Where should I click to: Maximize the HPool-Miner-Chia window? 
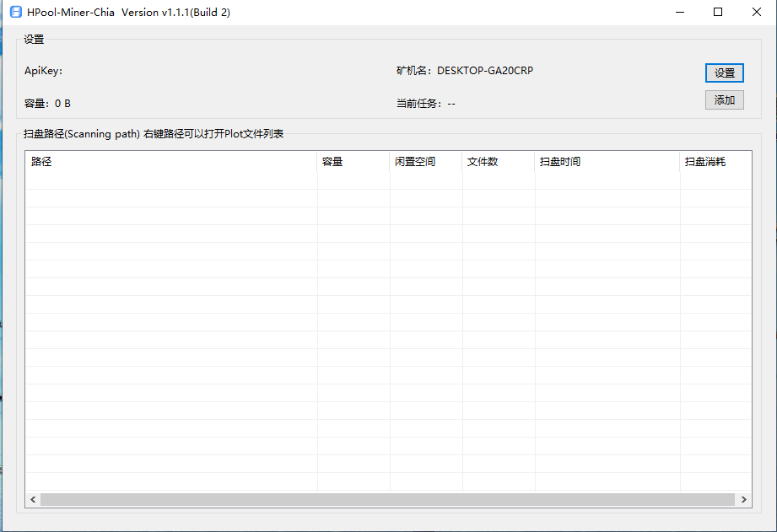pos(718,13)
